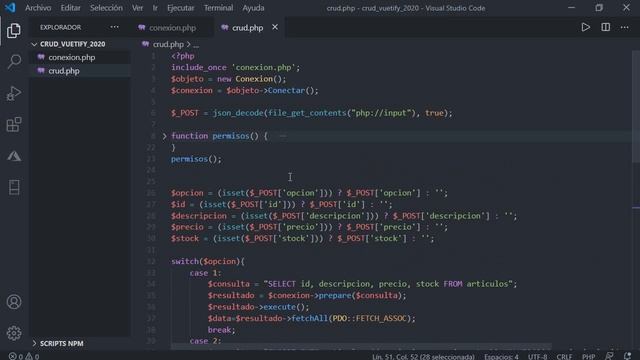Open notifications bell in status bar
This screenshot has height=360, width=640.
coord(628,356)
